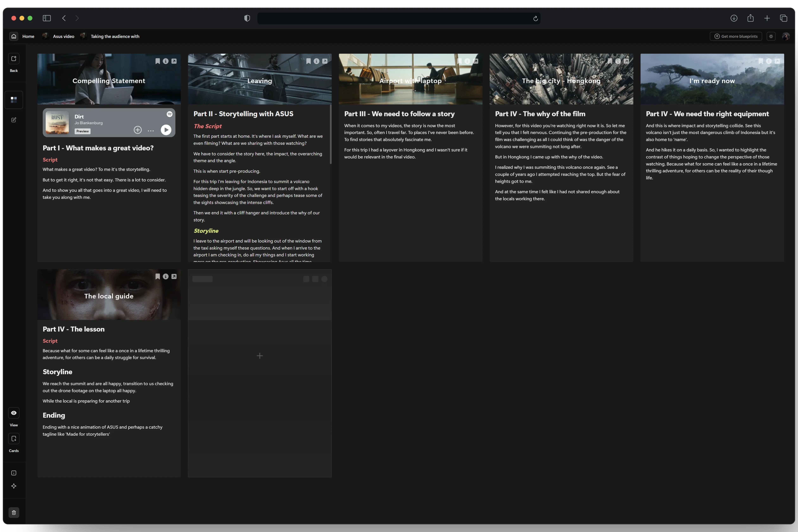Open the edit pencil icon in the sidebar
Screen dimensions: 798x532
point(14,120)
